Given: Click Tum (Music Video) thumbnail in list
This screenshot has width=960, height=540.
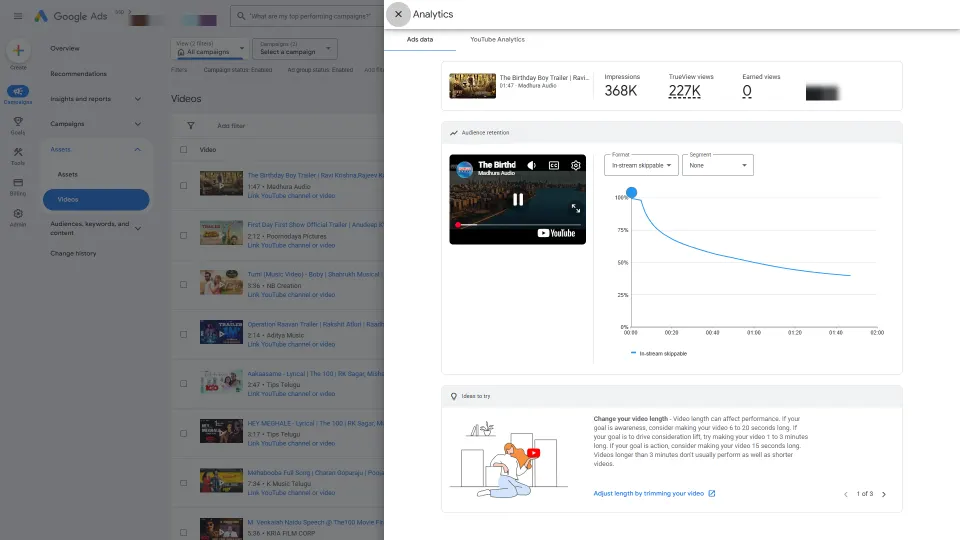Looking at the screenshot, I should point(221,282).
